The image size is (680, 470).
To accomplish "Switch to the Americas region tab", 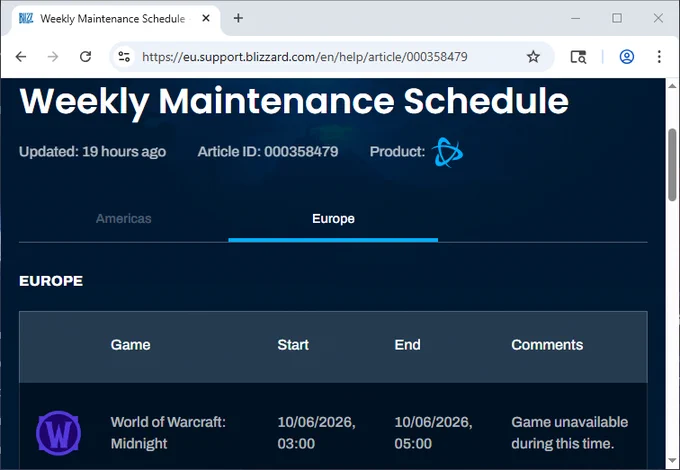I will 124,219.
